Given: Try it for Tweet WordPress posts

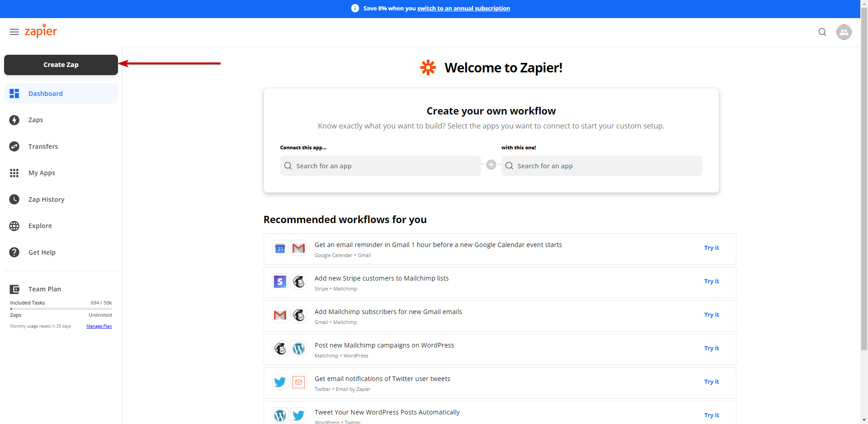Looking at the screenshot, I should pos(712,415).
